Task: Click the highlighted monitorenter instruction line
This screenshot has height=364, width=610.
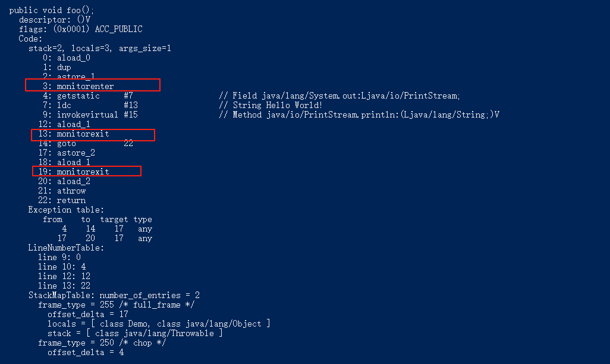Action: pos(93,86)
